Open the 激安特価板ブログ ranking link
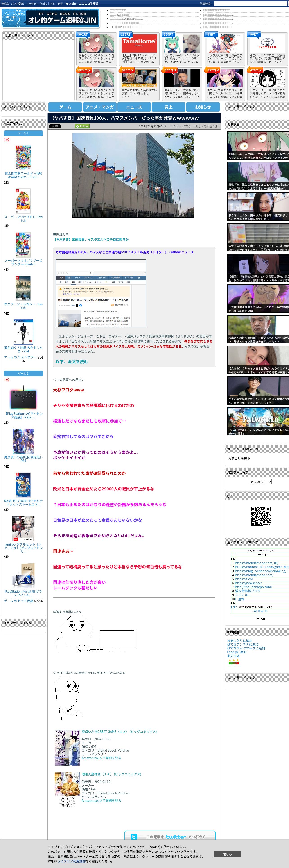The image size is (289, 868). pos(248,591)
